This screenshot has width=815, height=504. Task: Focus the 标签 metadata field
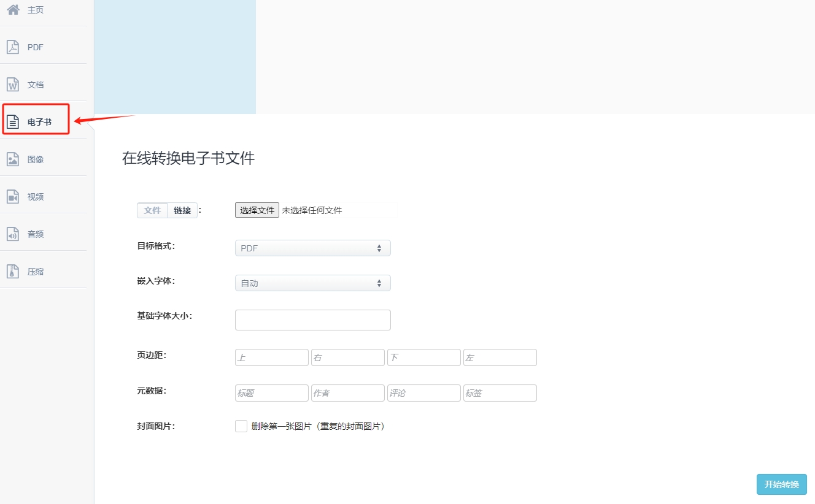[x=500, y=393]
